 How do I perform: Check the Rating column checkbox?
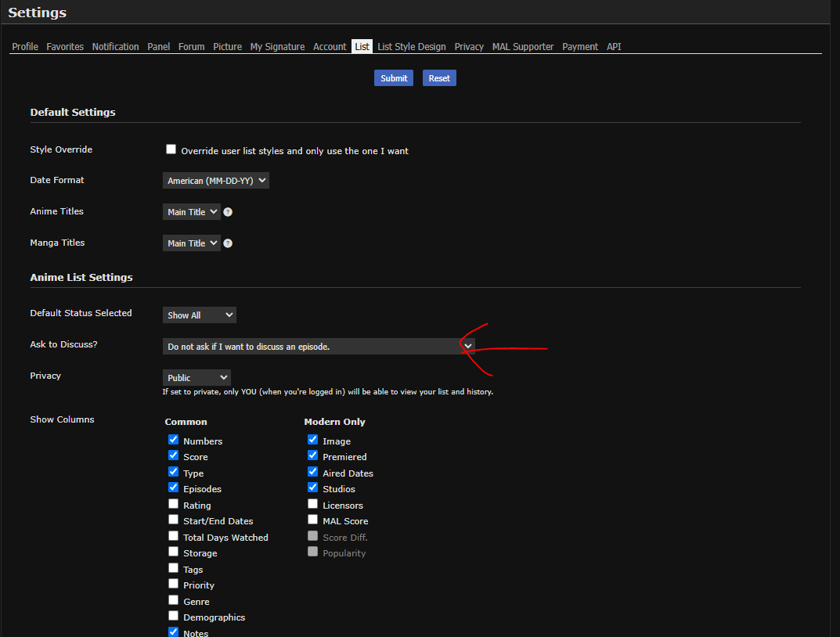174,504
